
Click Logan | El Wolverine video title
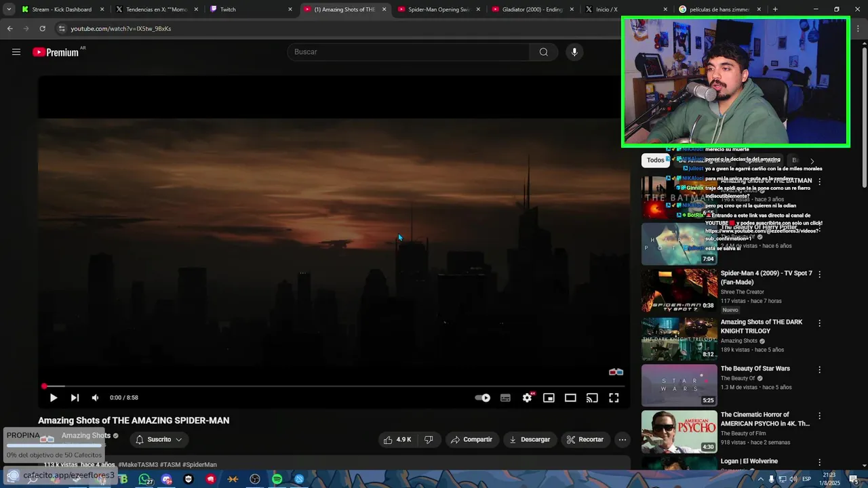749,462
